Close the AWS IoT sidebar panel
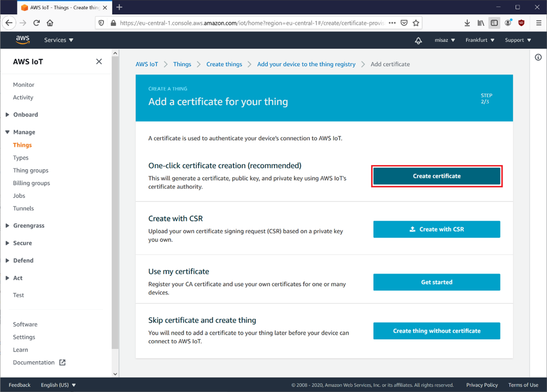The width and height of the screenshot is (547, 392). [x=99, y=62]
